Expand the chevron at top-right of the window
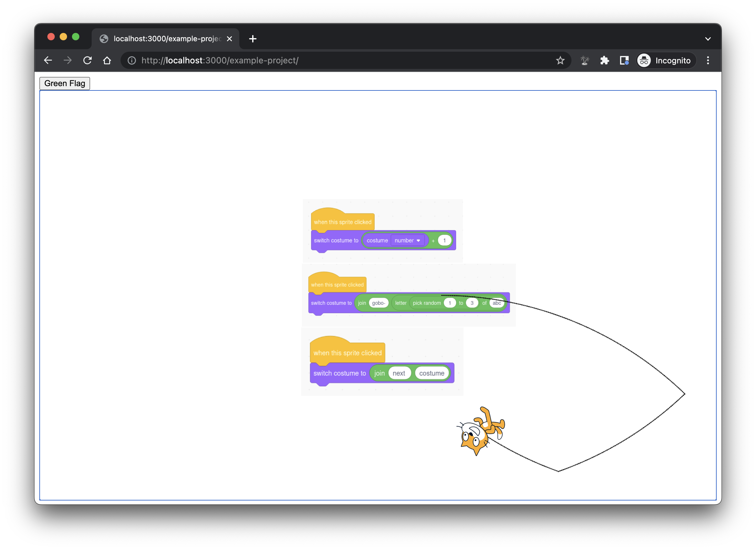Viewport: 756px width, 550px height. tap(708, 39)
